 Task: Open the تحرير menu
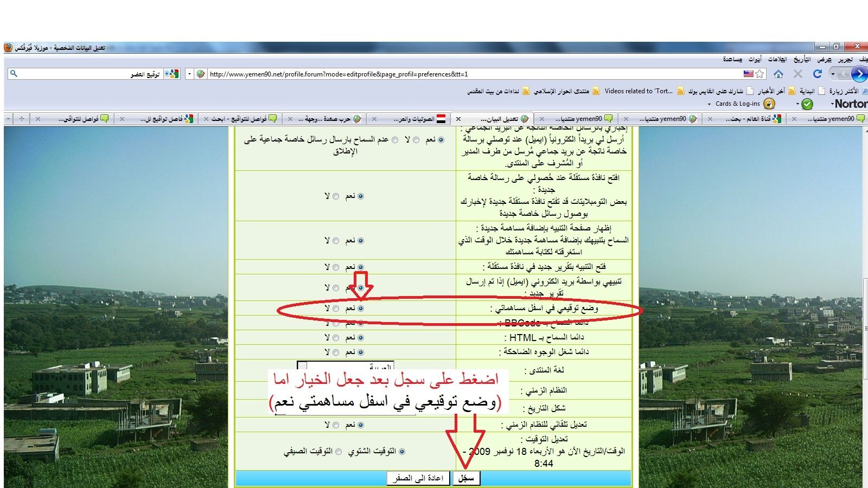[x=845, y=59]
